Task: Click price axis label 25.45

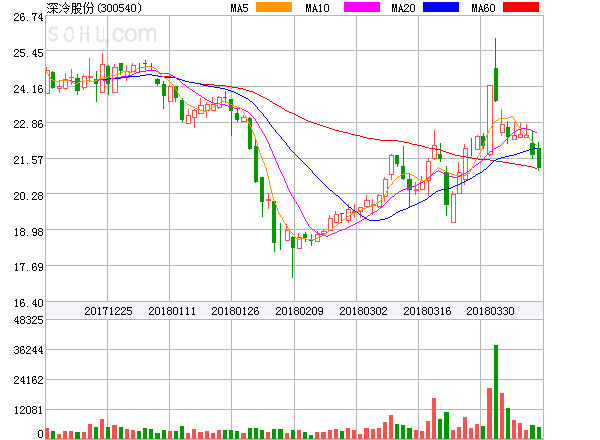Action: point(28,53)
